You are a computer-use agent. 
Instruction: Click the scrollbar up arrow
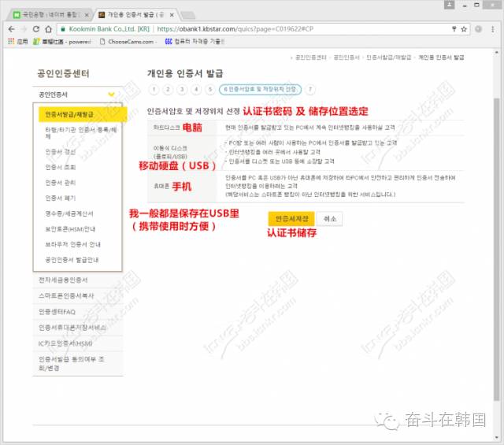click(x=497, y=53)
